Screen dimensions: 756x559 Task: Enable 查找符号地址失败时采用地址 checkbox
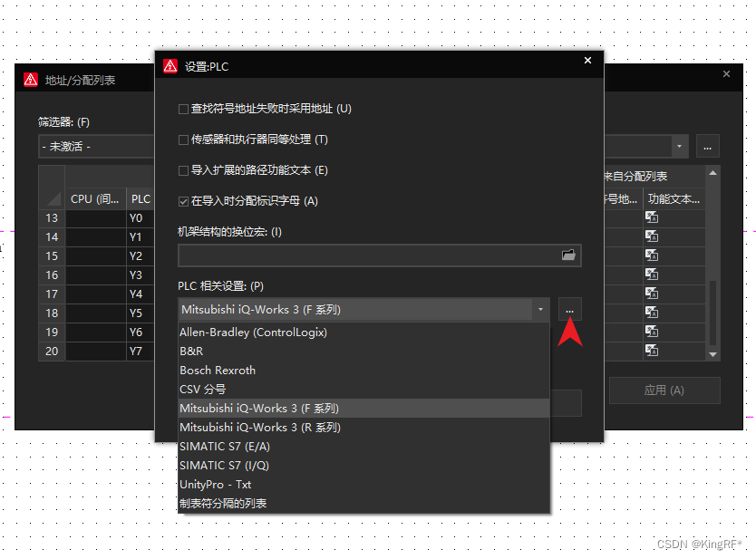click(184, 109)
